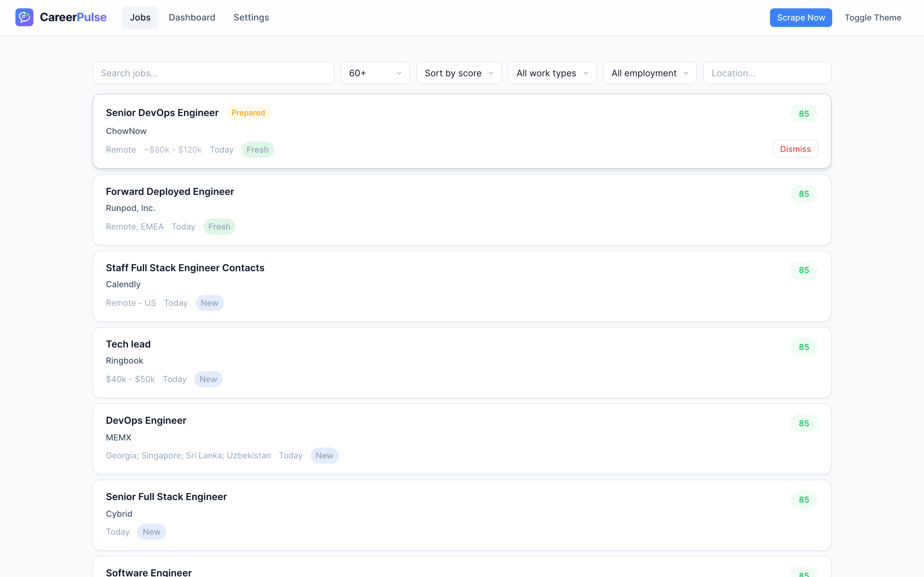
Task: Open the Sort by score dropdown
Action: pos(458,72)
